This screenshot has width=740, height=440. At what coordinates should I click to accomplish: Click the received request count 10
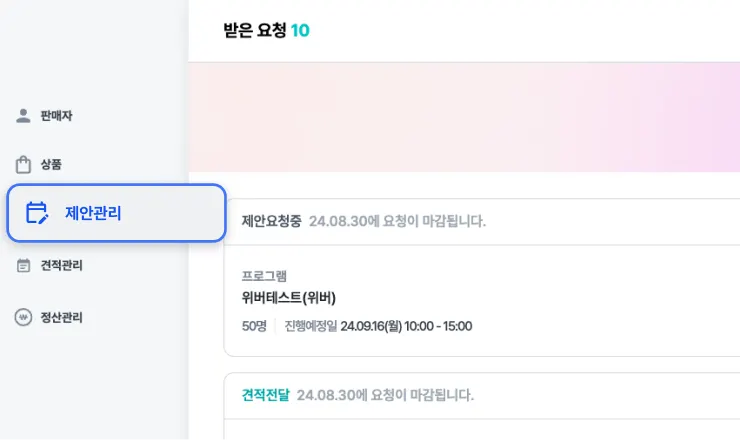[x=300, y=30]
